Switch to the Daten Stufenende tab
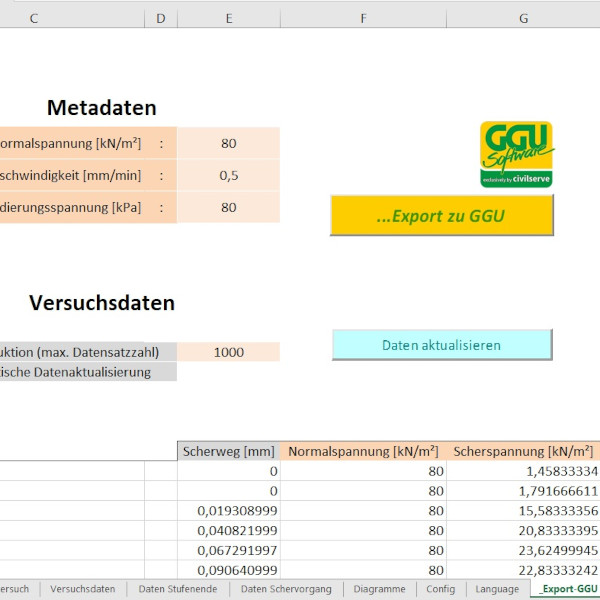600x600 pixels. coord(178,589)
